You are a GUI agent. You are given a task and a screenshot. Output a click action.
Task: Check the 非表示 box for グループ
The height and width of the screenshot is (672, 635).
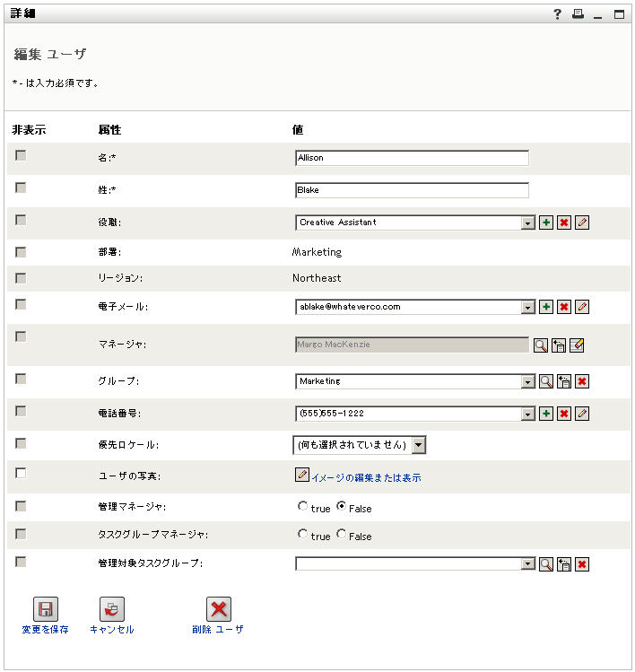[21, 379]
